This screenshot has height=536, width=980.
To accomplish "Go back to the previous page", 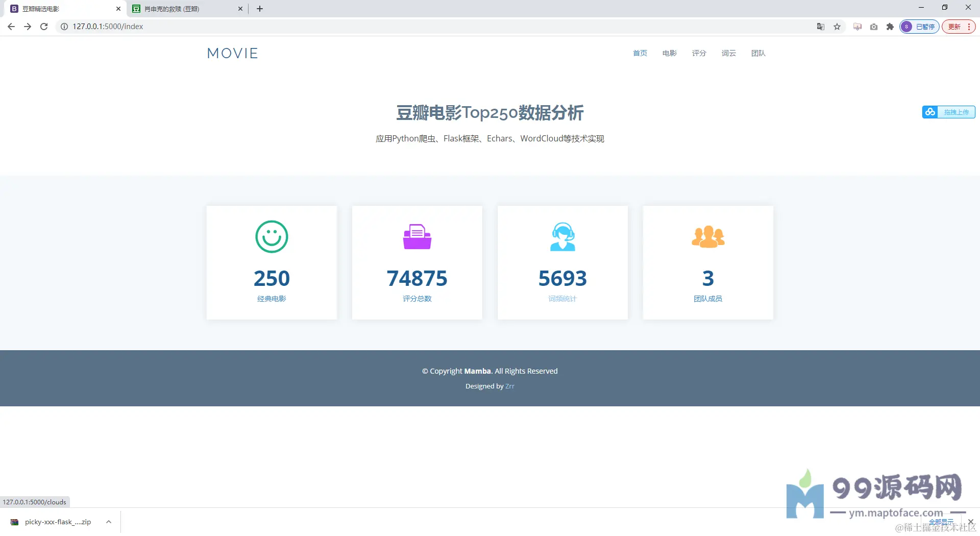I will [11, 27].
